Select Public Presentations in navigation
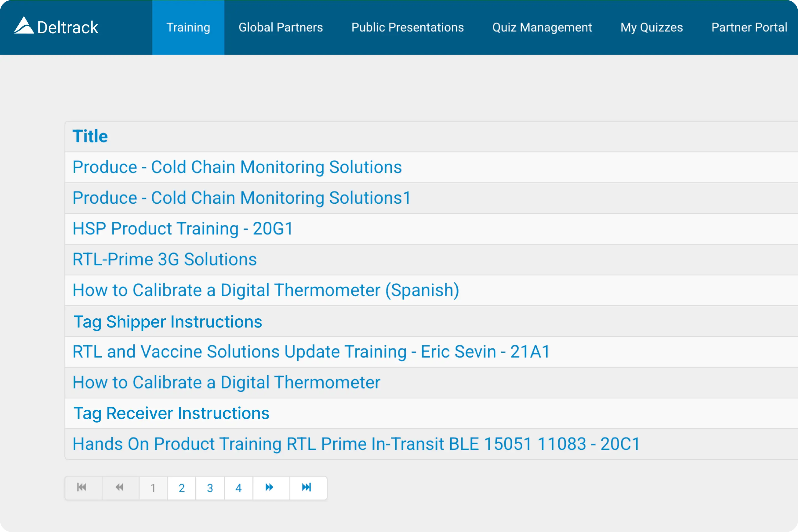 tap(408, 27)
